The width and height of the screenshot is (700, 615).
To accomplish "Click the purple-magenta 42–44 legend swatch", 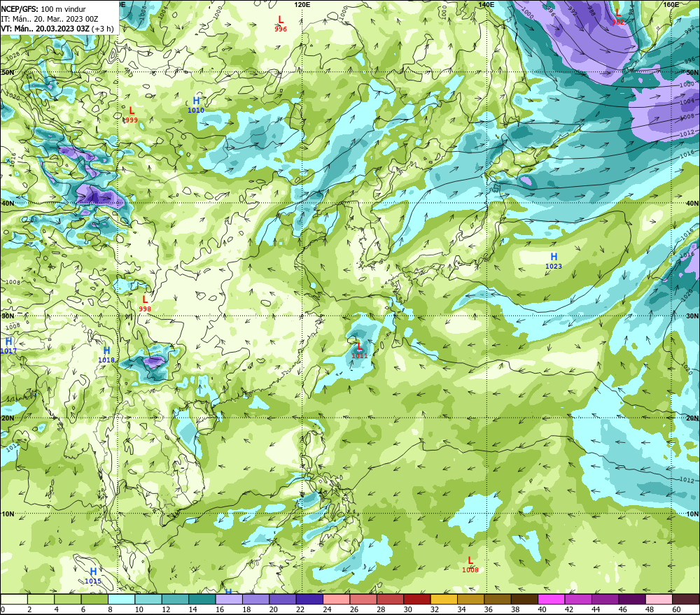I will [578, 599].
